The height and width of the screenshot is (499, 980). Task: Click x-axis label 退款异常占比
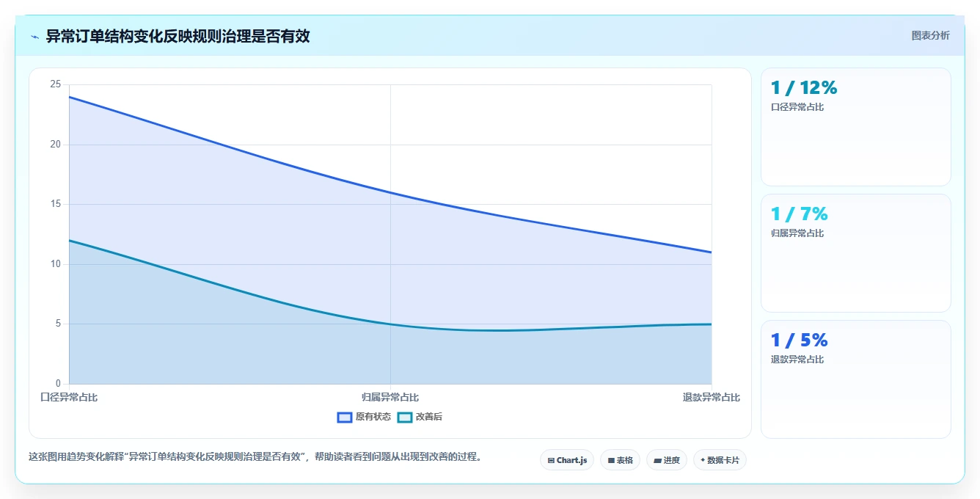pyautogui.click(x=712, y=397)
